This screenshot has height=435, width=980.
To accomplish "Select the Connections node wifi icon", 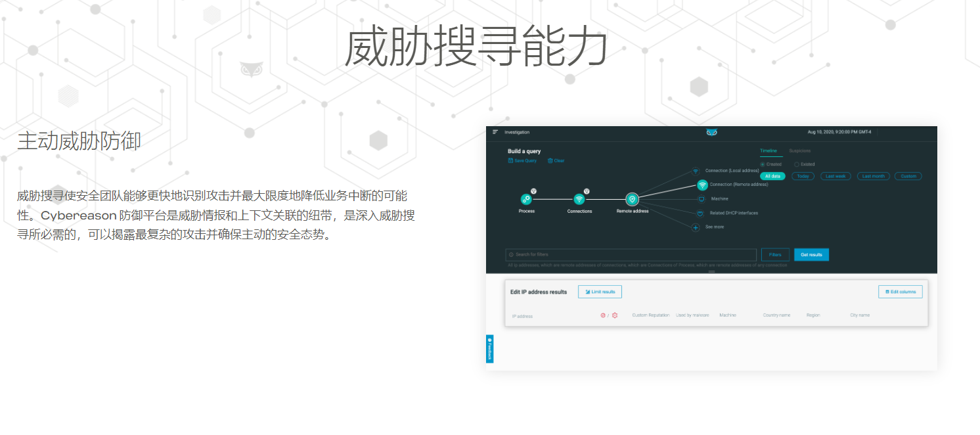I will (x=579, y=199).
